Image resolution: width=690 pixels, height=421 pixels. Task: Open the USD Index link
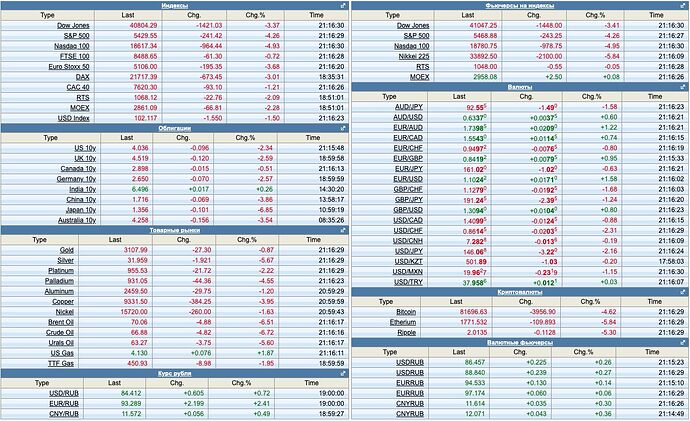pyautogui.click(x=73, y=118)
